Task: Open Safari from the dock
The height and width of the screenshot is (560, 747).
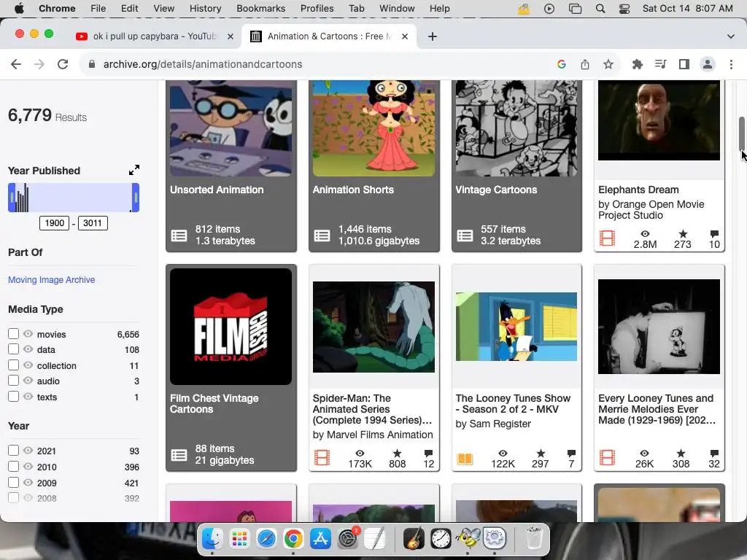Action: click(x=266, y=539)
